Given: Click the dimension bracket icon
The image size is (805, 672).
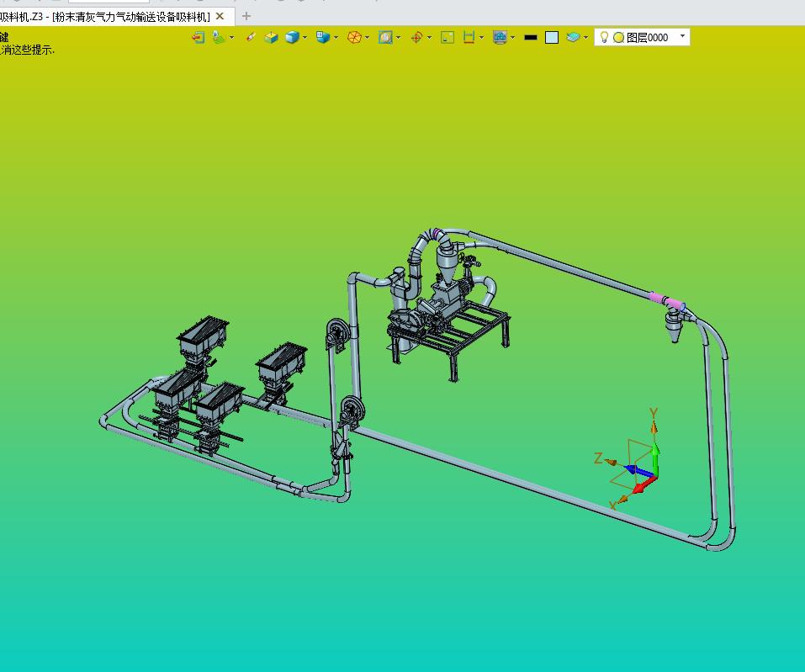Looking at the screenshot, I should point(469,37).
